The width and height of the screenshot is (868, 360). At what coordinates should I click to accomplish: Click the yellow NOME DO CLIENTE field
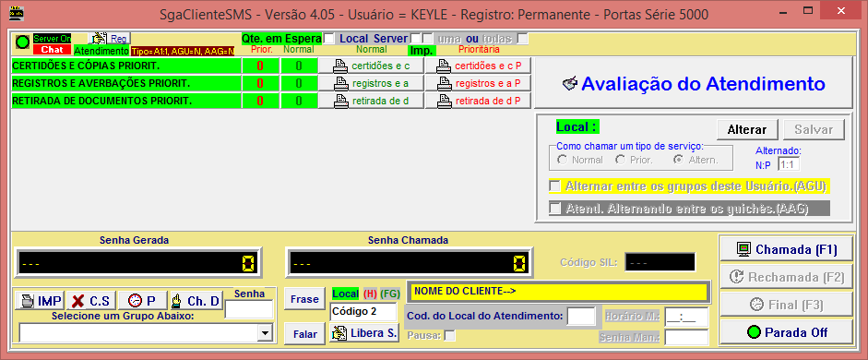(x=559, y=292)
